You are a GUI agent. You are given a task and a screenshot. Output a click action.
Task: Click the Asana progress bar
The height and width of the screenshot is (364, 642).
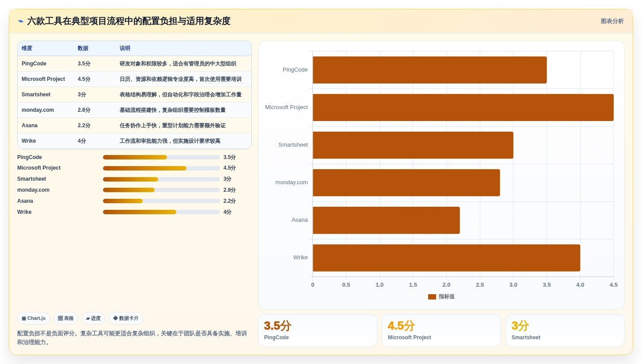click(x=161, y=201)
